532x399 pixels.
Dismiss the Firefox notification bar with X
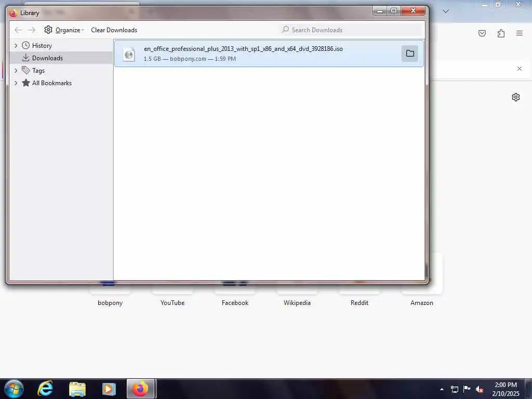(x=520, y=69)
